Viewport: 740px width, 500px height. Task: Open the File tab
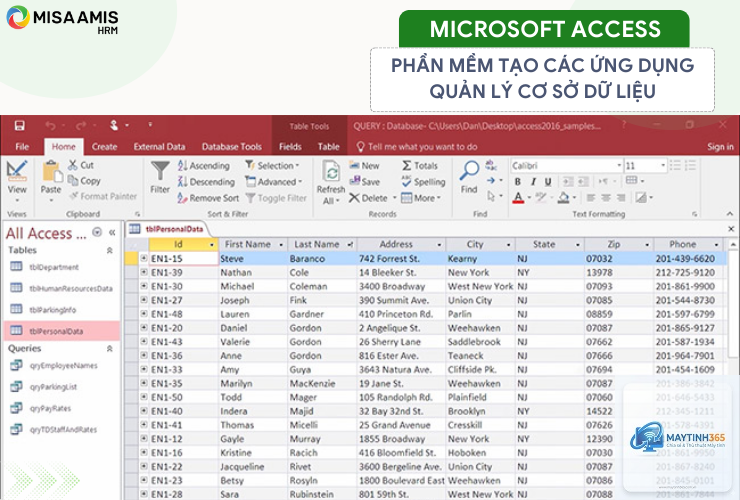click(22, 147)
